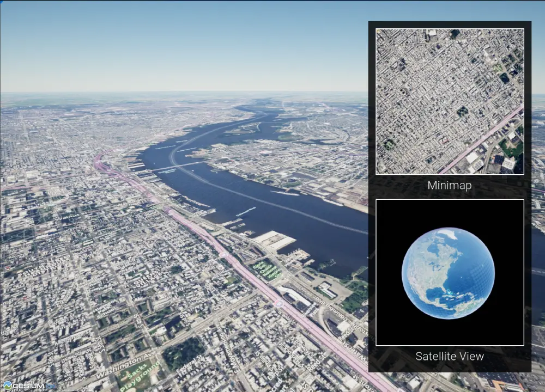Click the Satellite View caption label
The height and width of the screenshot is (392, 545).
click(450, 357)
